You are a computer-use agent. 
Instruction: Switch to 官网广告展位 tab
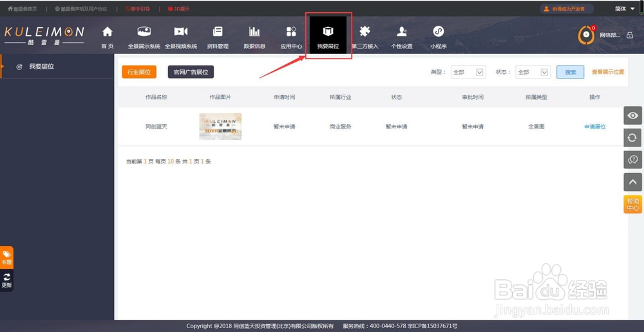point(191,72)
